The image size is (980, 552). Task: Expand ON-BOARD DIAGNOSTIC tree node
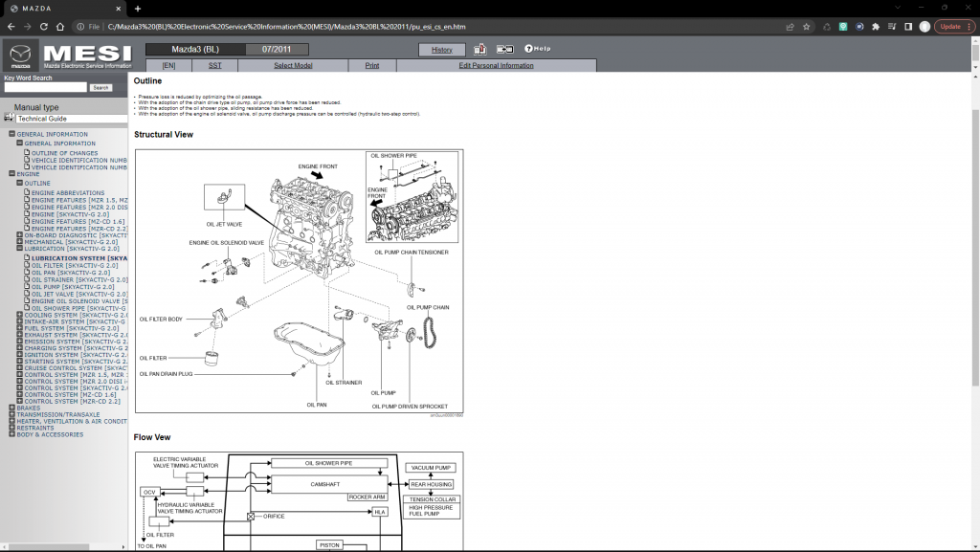coord(21,235)
